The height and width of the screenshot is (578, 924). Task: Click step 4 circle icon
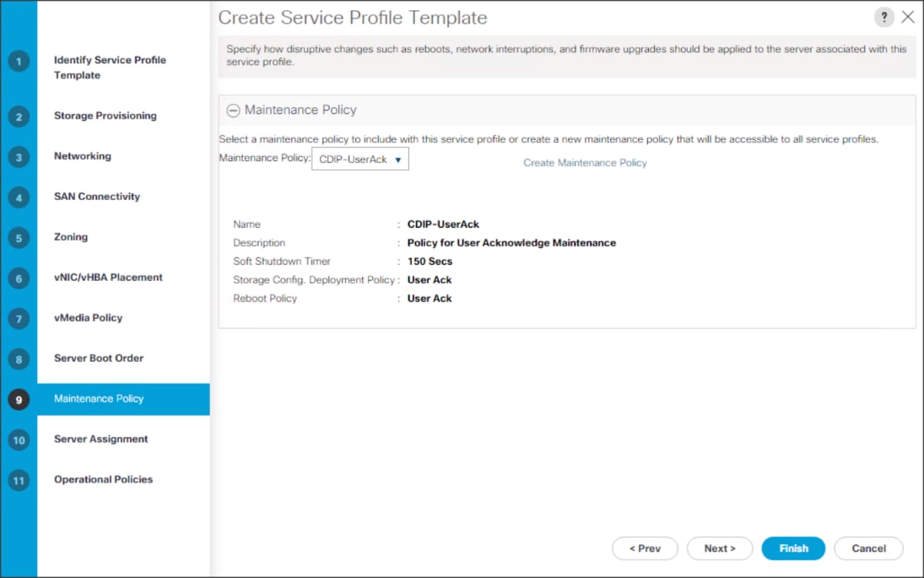pos(19,197)
